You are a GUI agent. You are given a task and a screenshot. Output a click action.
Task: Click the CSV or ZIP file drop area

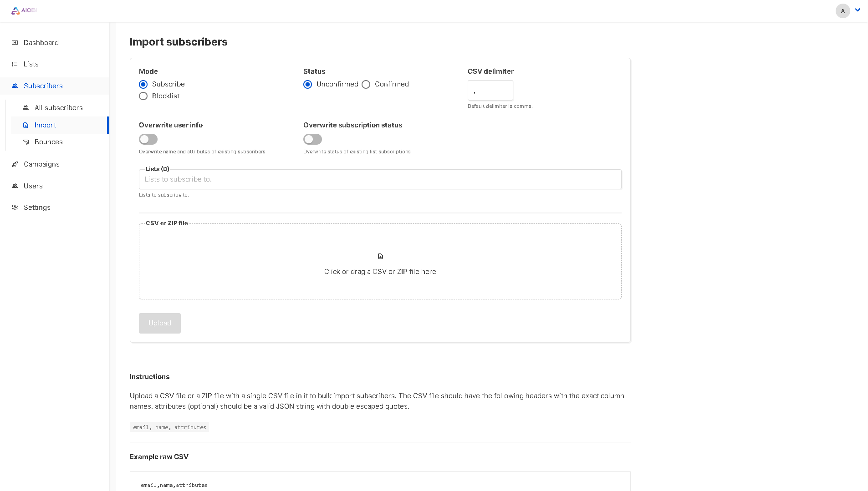coord(380,262)
